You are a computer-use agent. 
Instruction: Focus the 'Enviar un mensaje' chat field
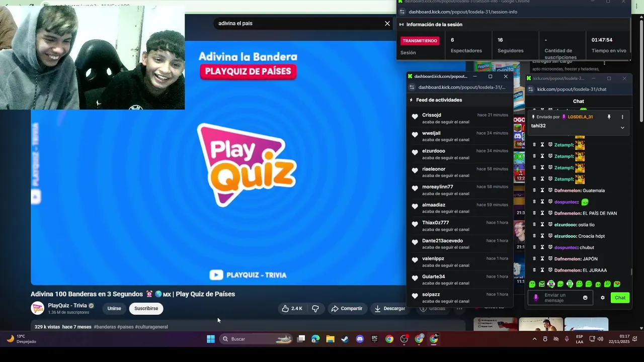tap(560, 298)
